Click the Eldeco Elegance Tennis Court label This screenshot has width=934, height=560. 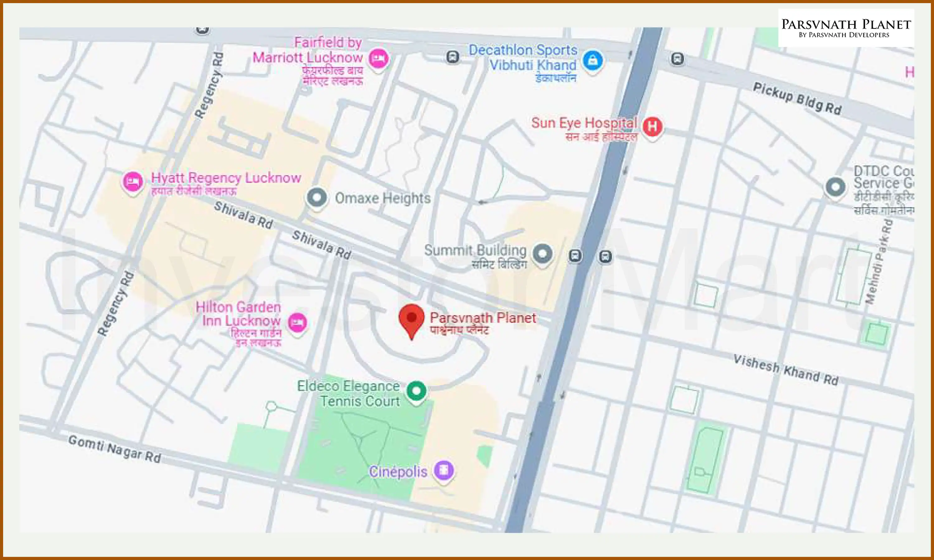[348, 393]
